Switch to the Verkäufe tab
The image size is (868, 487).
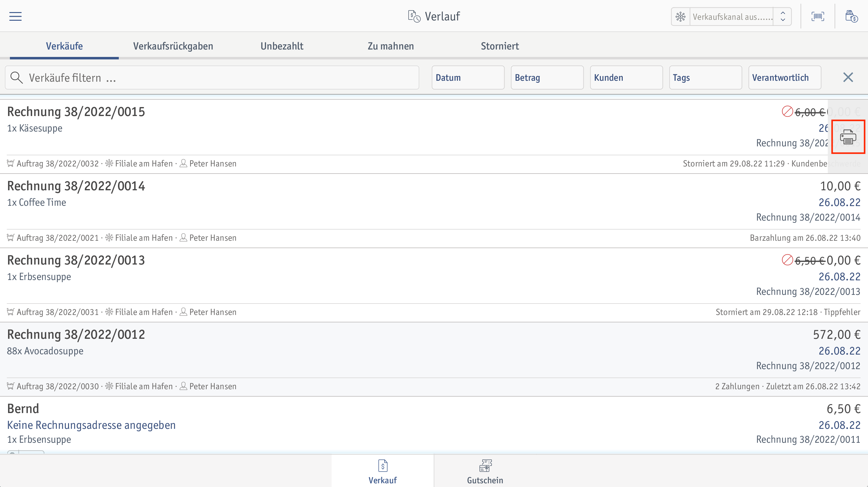tap(64, 46)
